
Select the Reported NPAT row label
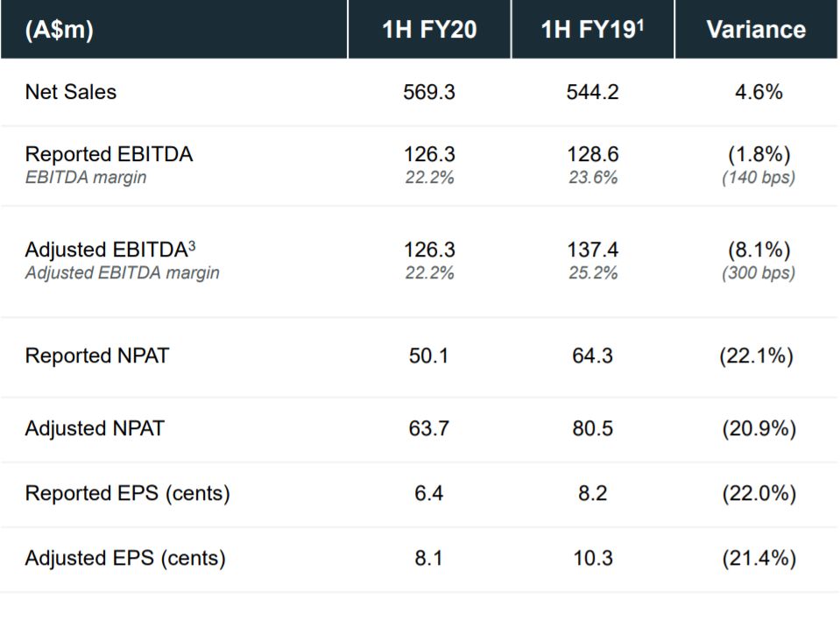coord(97,356)
